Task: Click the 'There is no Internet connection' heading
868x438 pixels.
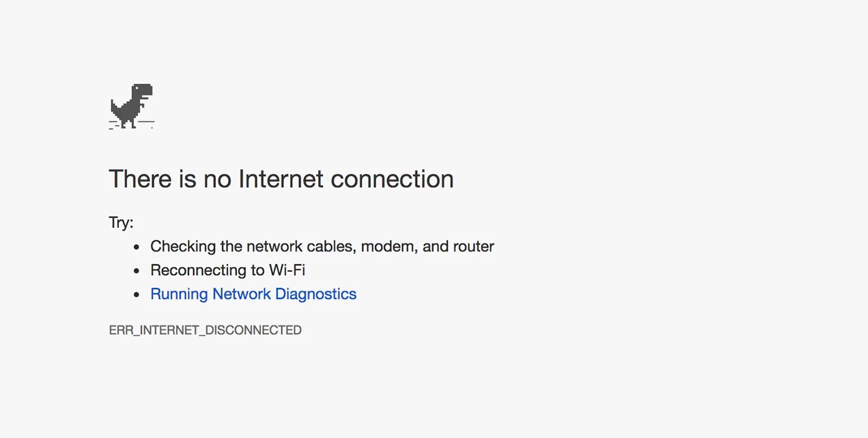Action: [281, 179]
